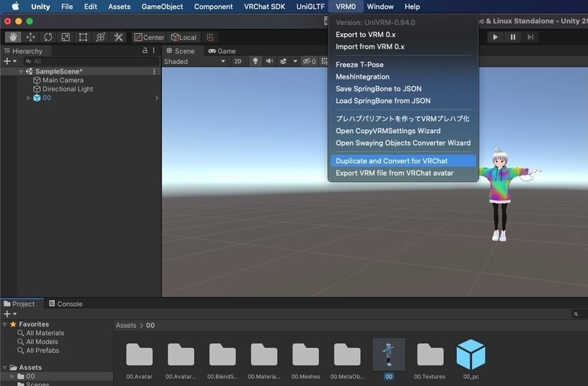Toggle scene effects icon
The image size is (588, 386).
click(x=283, y=61)
